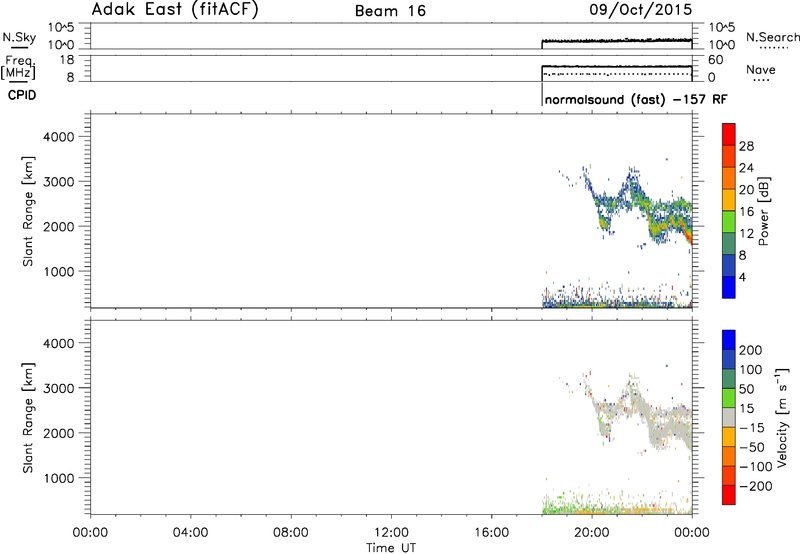Click the '04:00' time axis tick label

pyautogui.click(x=190, y=533)
